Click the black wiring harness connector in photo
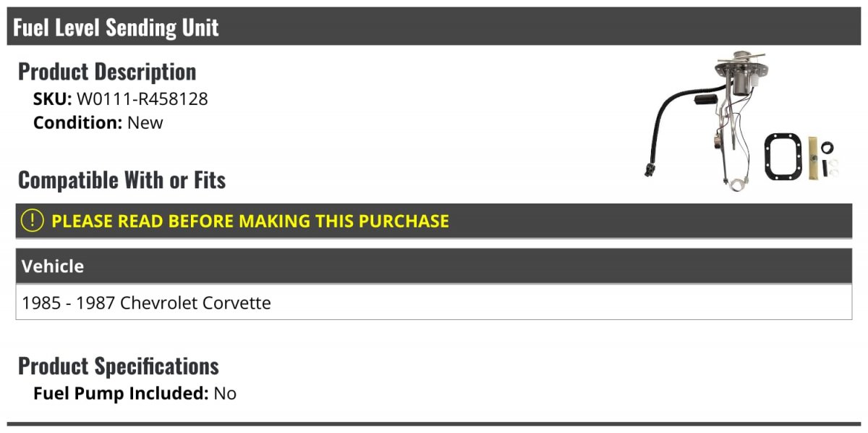Viewport: 868px width, 433px height. click(649, 171)
